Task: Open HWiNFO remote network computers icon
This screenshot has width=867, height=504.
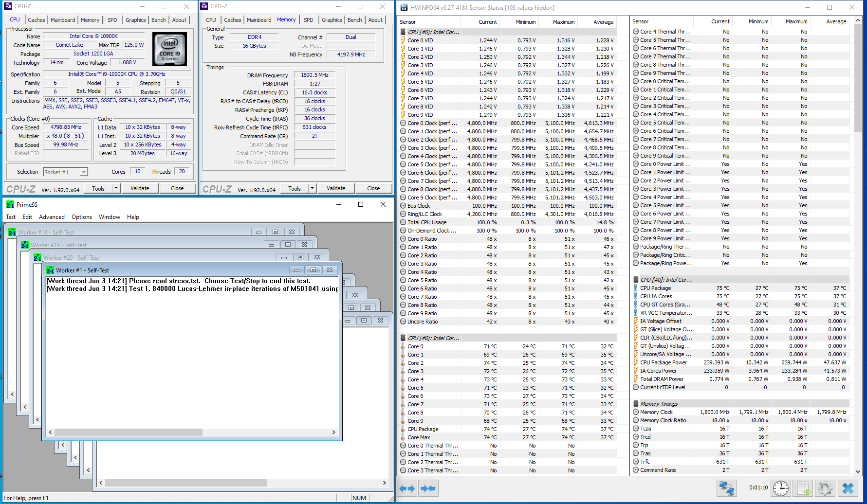Action: click(x=726, y=488)
